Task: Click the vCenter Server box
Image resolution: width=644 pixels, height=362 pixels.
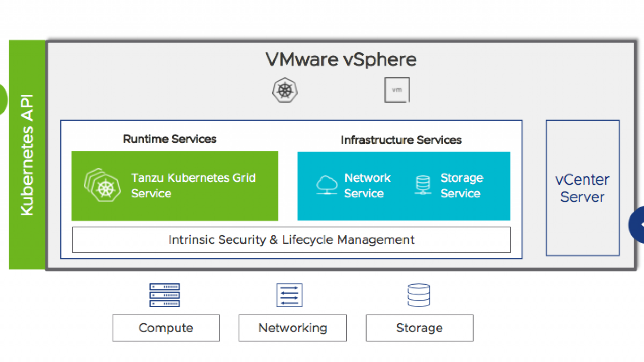Action: [x=583, y=188]
